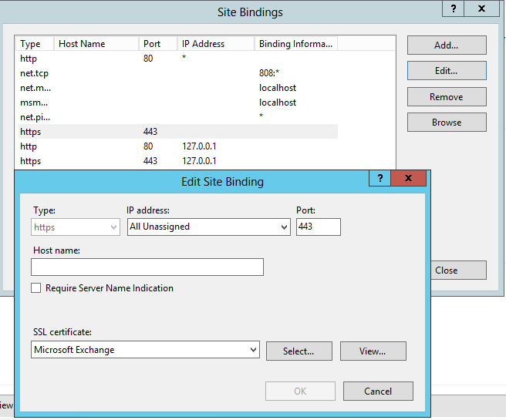This screenshot has width=506, height=420.
Task: Select the http port 80 wildcard binding
Action: pyautogui.click(x=178, y=59)
